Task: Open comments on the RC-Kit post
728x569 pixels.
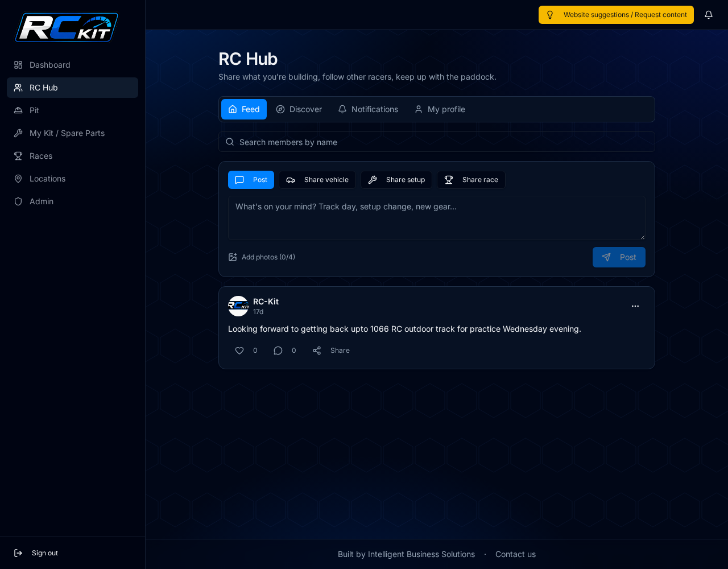Action: pos(284,351)
